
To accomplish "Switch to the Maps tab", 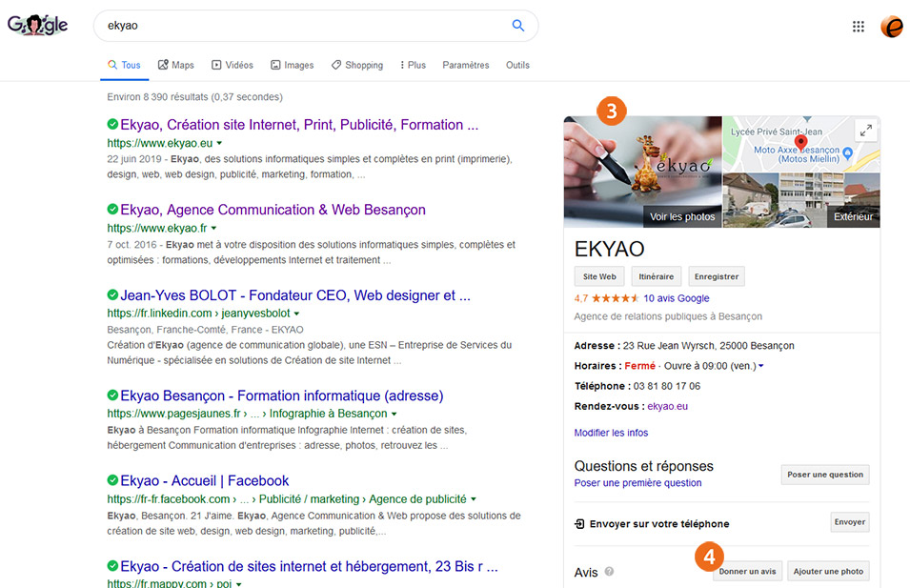I will (x=176, y=65).
